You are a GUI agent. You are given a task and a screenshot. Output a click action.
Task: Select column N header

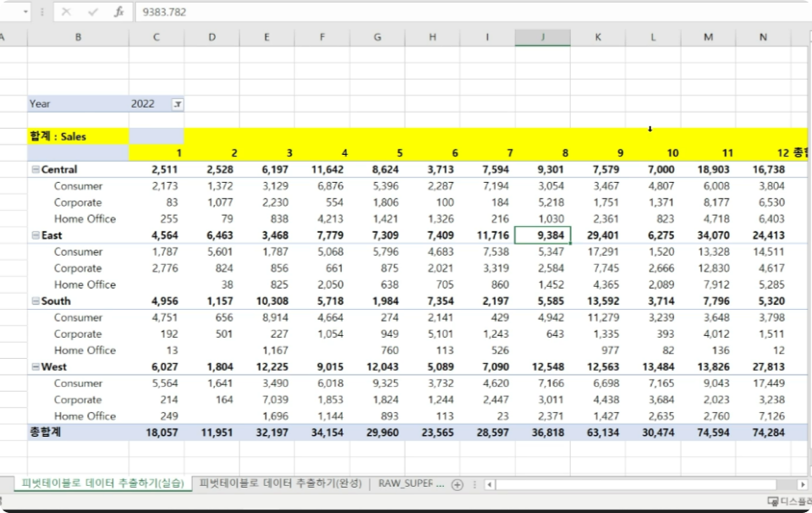click(763, 37)
